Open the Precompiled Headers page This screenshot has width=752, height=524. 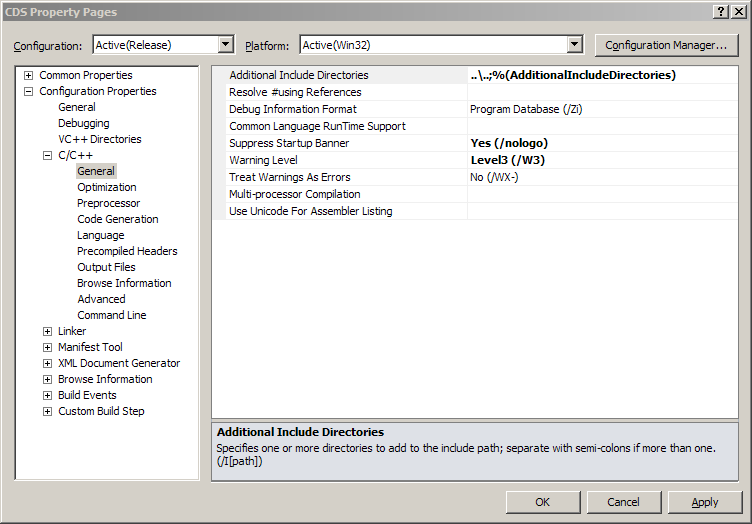[127, 252]
